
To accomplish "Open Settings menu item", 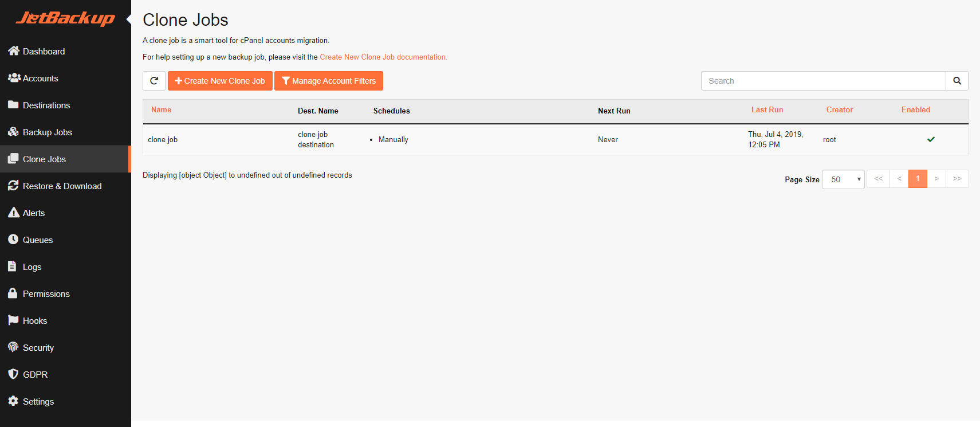I will 65,401.
